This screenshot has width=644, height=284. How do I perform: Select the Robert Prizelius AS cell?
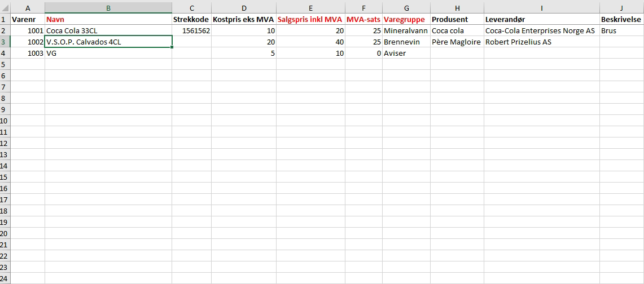click(541, 42)
